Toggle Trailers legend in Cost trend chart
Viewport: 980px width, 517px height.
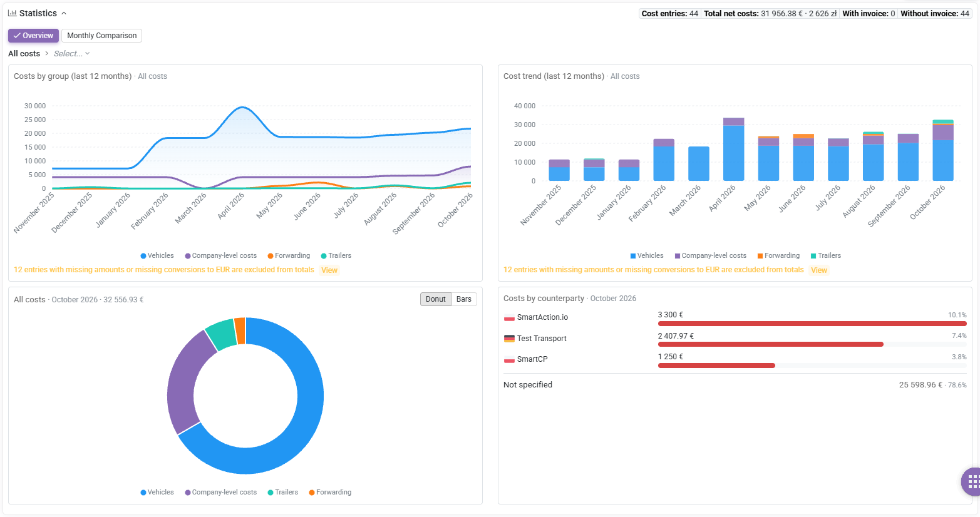825,255
